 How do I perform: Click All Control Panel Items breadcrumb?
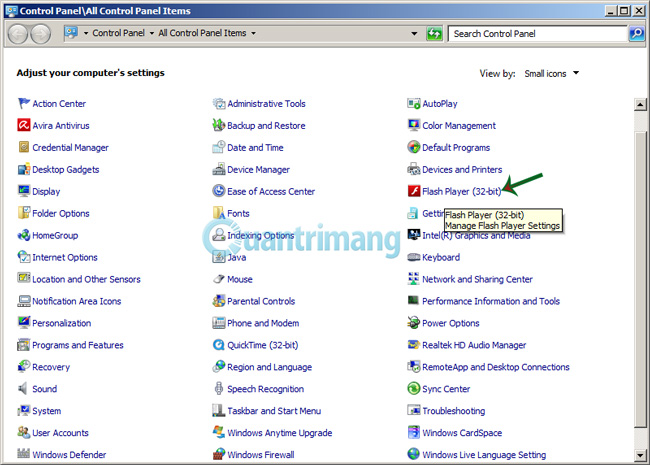pos(202,33)
